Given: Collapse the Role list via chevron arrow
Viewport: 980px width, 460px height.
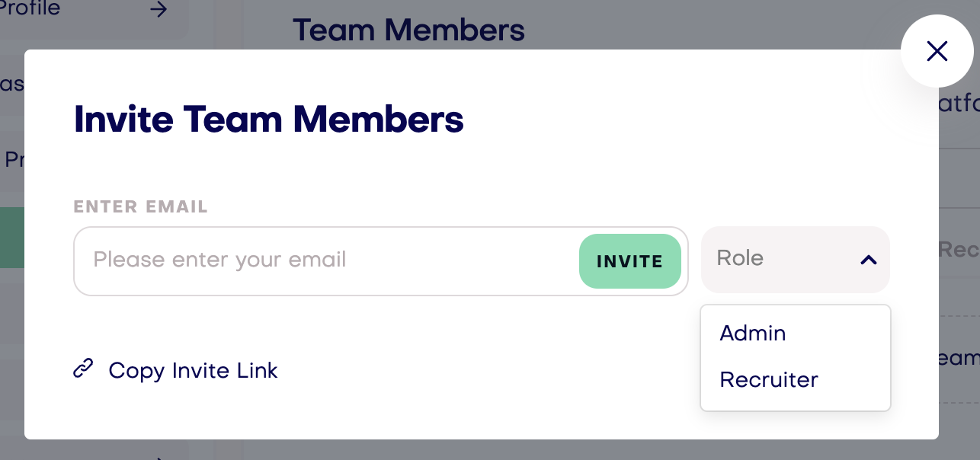Looking at the screenshot, I should [868, 260].
